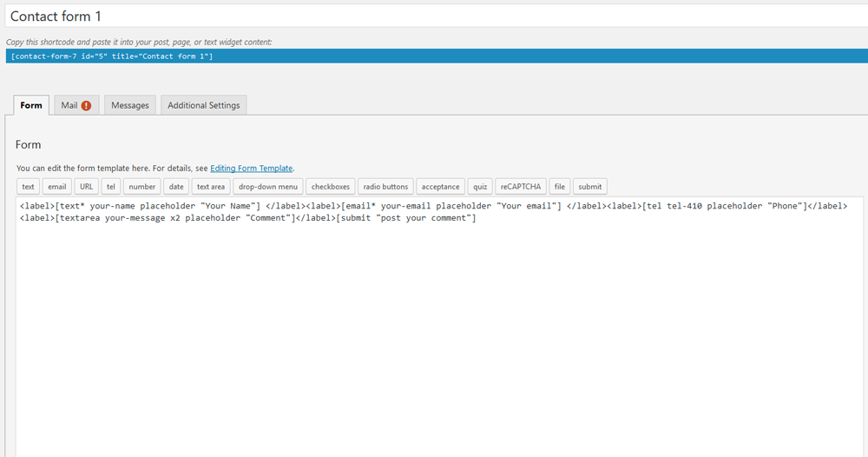Select the Form tab
The height and width of the screenshot is (457, 868).
(x=31, y=105)
